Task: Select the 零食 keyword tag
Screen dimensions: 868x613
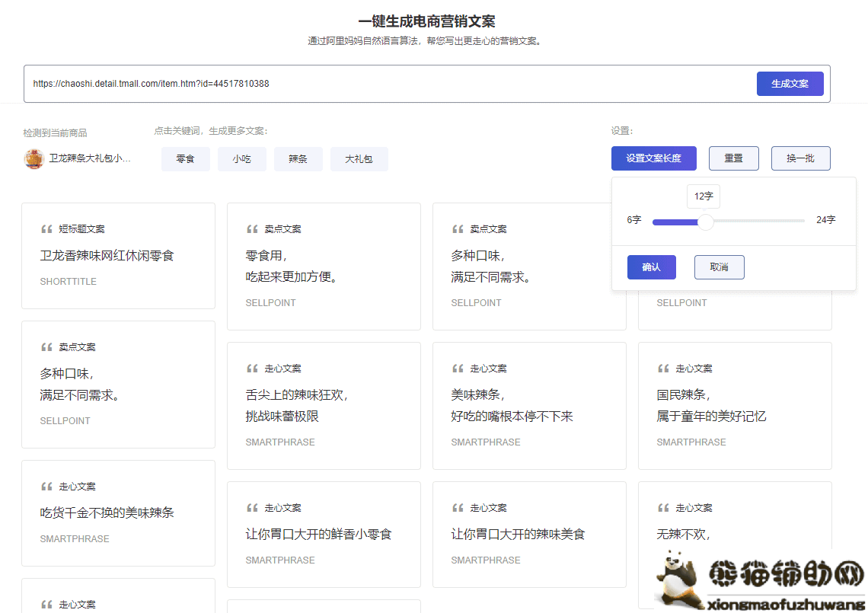Action: (x=185, y=159)
